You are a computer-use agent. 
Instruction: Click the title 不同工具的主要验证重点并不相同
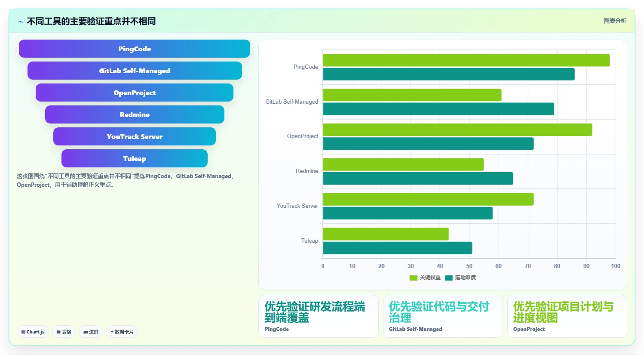point(91,21)
